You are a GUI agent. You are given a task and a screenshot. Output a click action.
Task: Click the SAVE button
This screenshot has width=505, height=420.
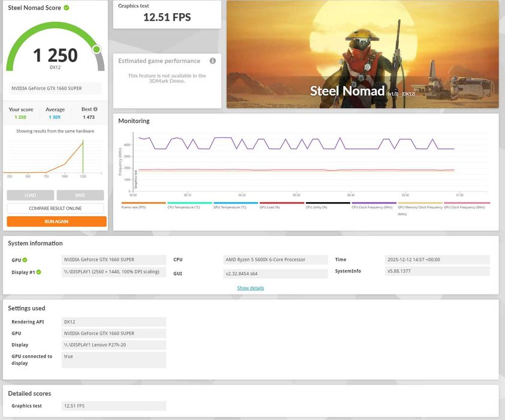pyautogui.click(x=80, y=195)
